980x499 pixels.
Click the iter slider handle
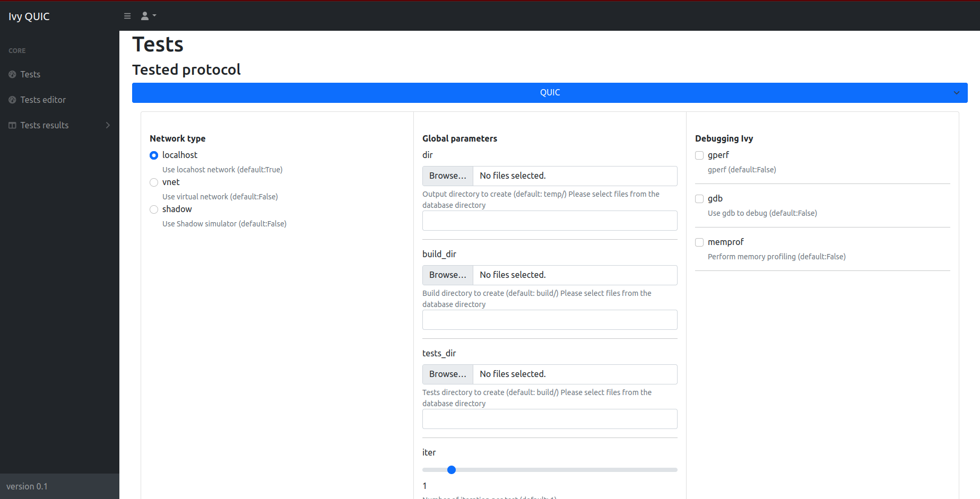tap(452, 470)
